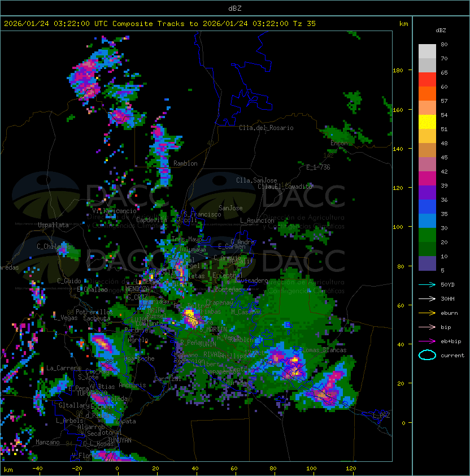This screenshot has height=476, width=470.
Task: Click the 'Clla.SanJose' map label
Action: pos(256,180)
